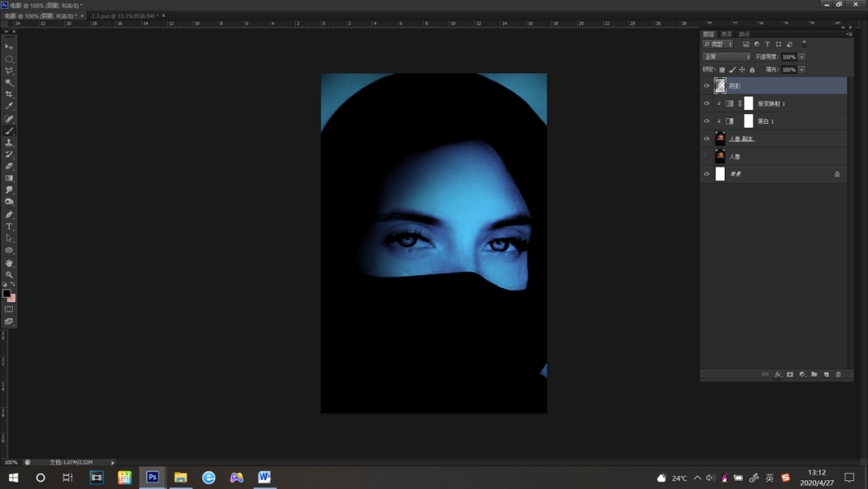Reset default foreground and background colors
The image size is (868, 489).
[x=5, y=284]
